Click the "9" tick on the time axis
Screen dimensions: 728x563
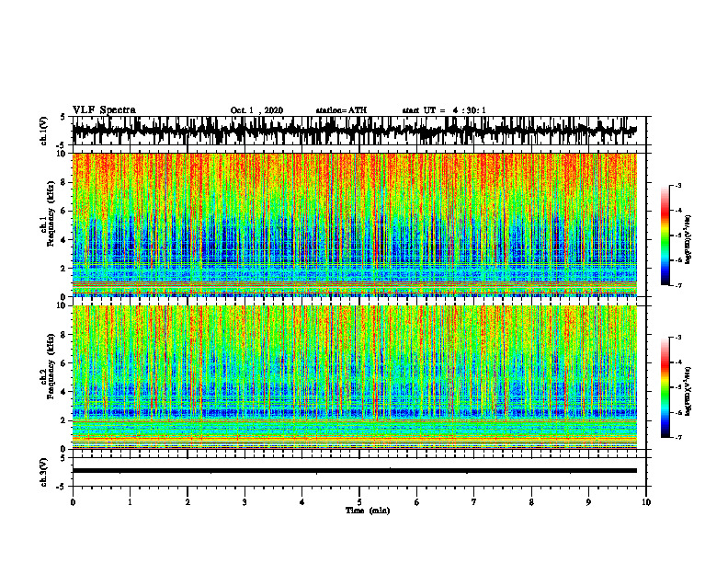(588, 502)
